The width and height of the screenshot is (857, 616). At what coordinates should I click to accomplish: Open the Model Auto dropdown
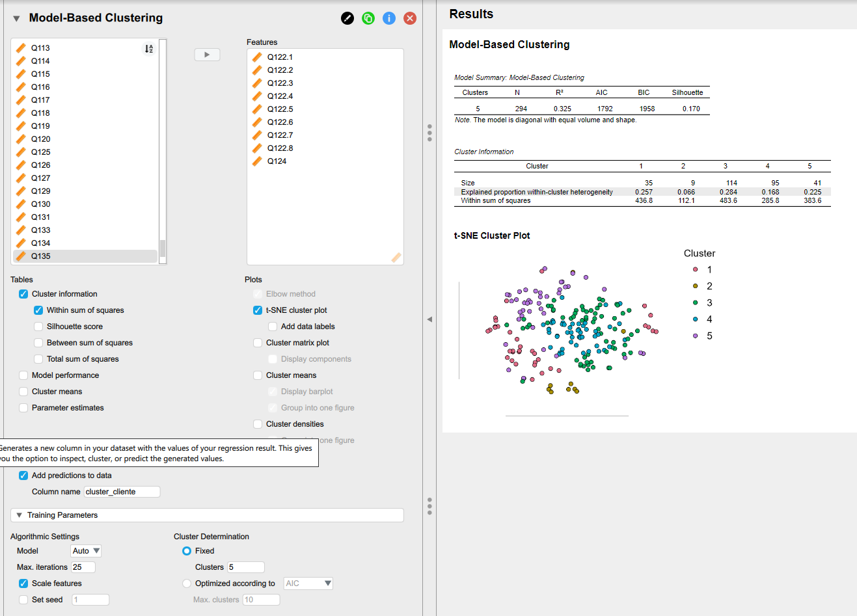pyautogui.click(x=86, y=551)
